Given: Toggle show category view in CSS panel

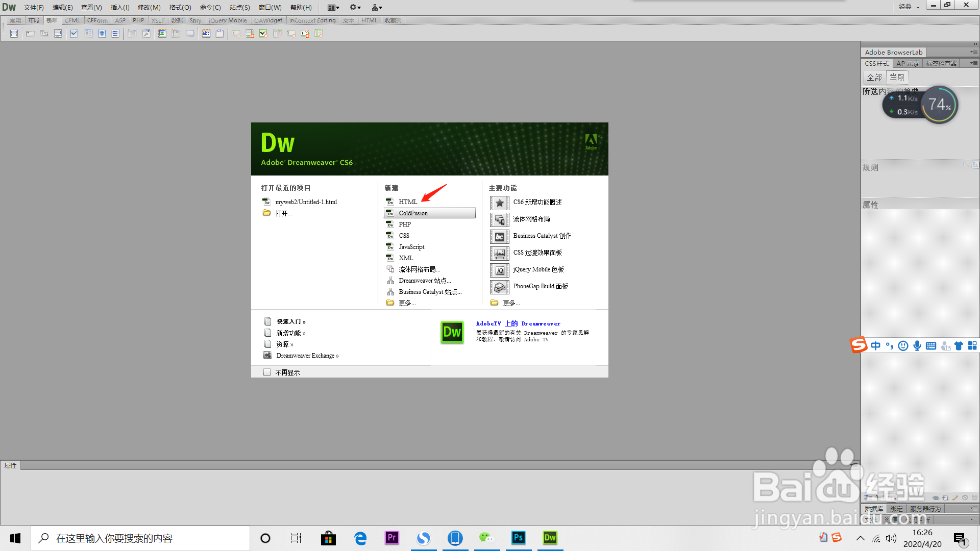Looking at the screenshot, I should point(868,498).
